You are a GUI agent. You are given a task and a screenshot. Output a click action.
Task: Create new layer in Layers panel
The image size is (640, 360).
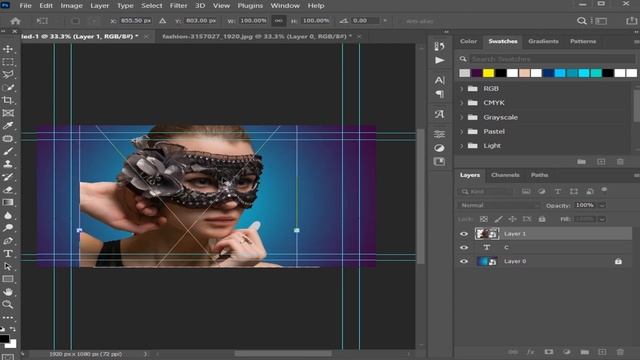602,352
